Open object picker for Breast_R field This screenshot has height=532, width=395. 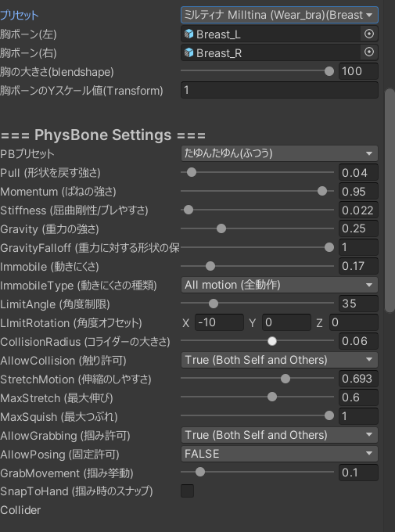point(369,52)
